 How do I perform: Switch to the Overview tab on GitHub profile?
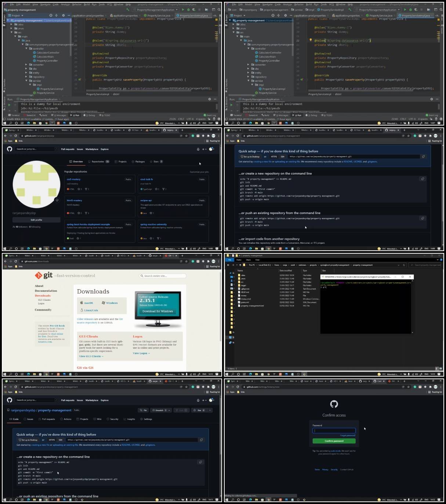coord(76,162)
